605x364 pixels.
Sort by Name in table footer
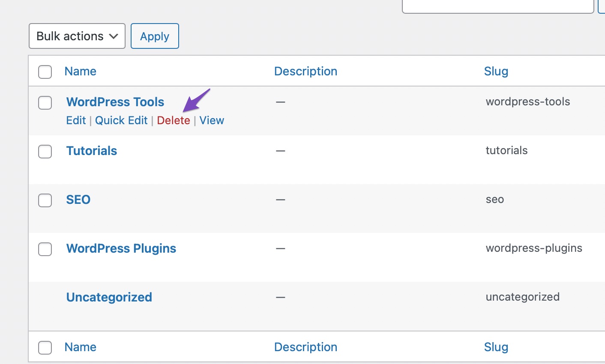pos(80,347)
